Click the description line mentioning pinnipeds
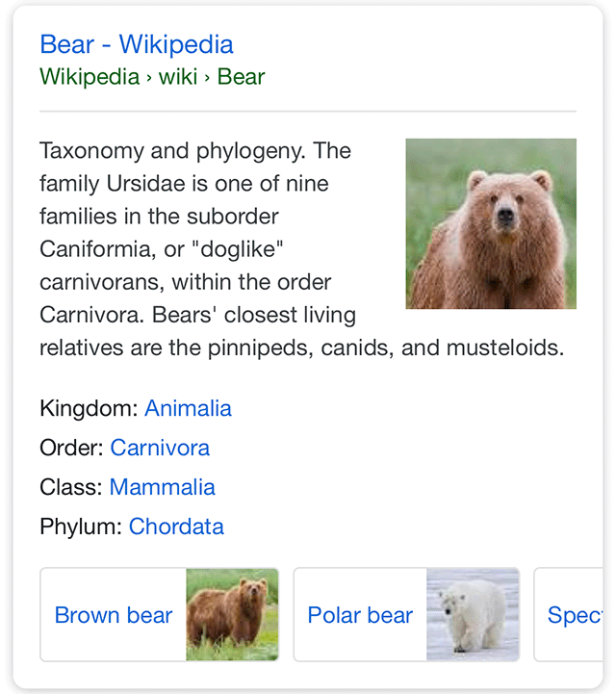 (x=301, y=347)
